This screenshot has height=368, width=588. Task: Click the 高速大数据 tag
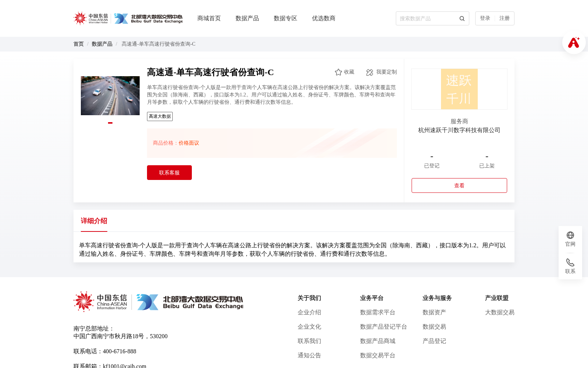click(160, 116)
